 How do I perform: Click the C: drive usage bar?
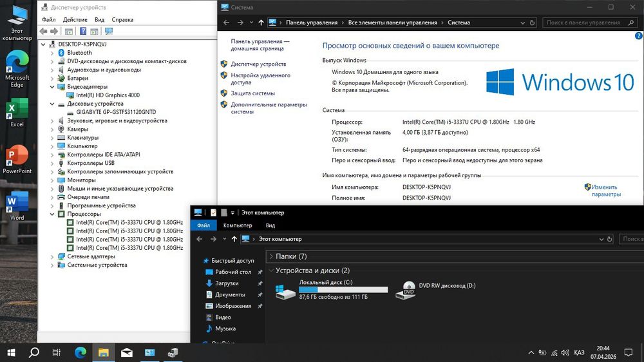point(343,290)
